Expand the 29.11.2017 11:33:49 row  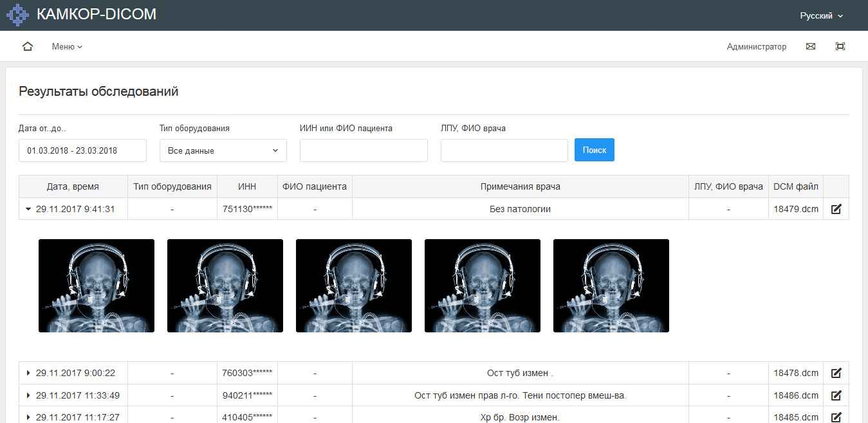(28, 395)
